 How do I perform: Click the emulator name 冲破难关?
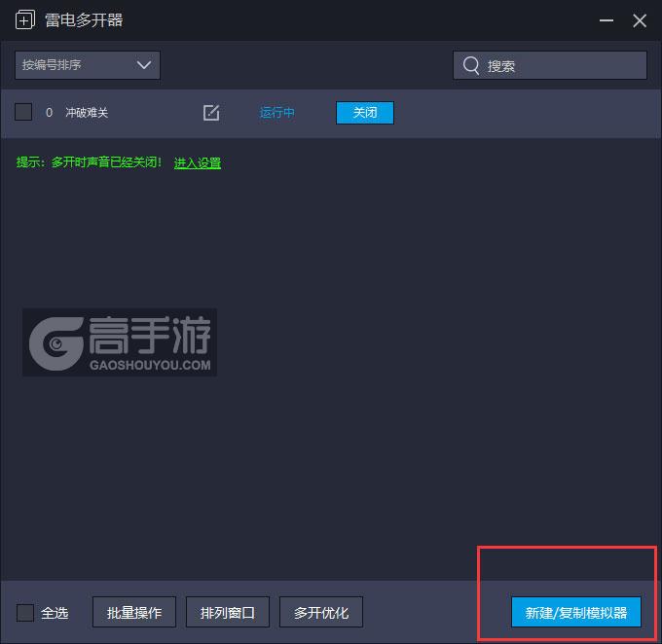tap(87, 113)
